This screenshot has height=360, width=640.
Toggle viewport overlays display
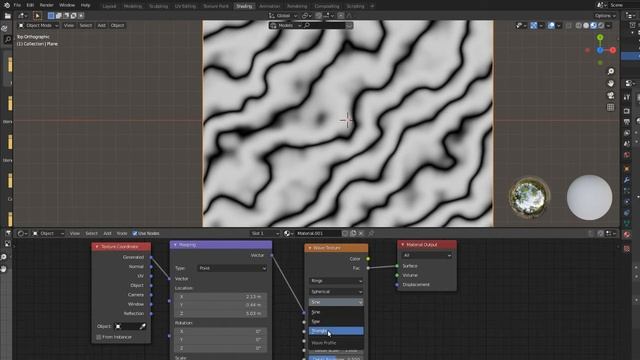point(551,25)
